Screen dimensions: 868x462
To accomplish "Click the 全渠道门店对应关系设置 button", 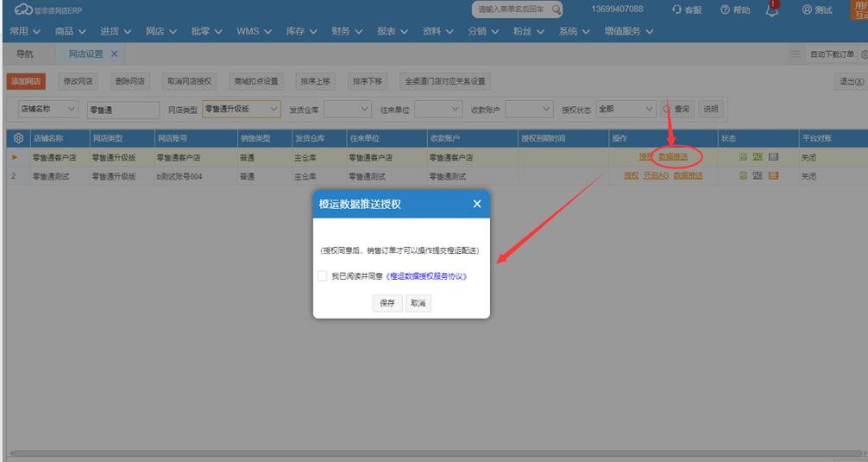I will (x=445, y=81).
